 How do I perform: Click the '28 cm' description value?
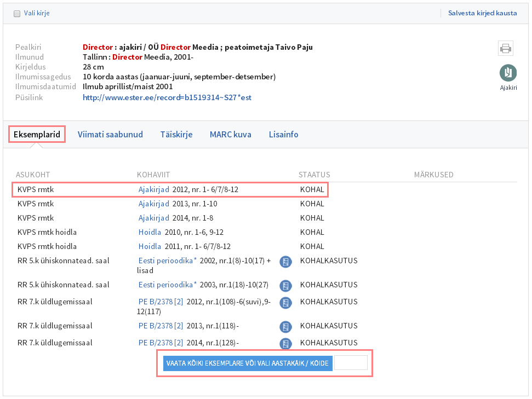tap(93, 67)
